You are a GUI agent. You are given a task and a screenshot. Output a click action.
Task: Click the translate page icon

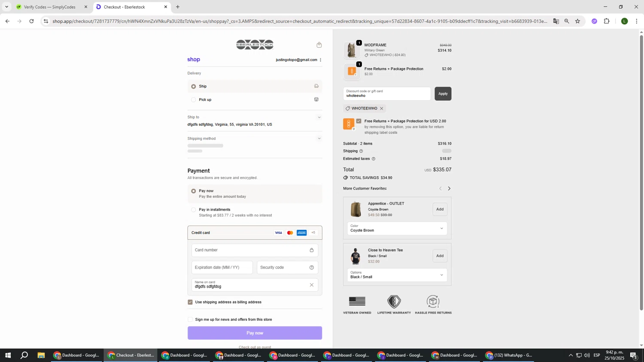pyautogui.click(x=556, y=21)
